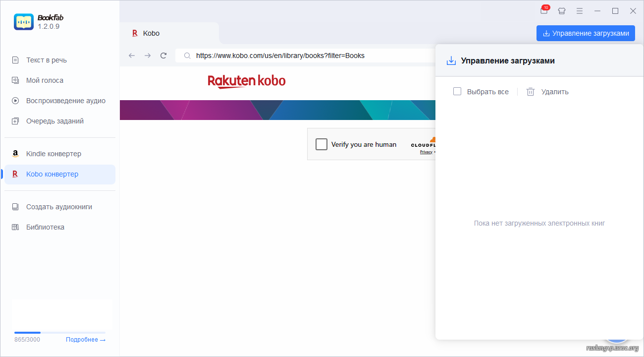Click the BookFab app logo
Image resolution: width=644 pixels, height=357 pixels.
point(24,22)
